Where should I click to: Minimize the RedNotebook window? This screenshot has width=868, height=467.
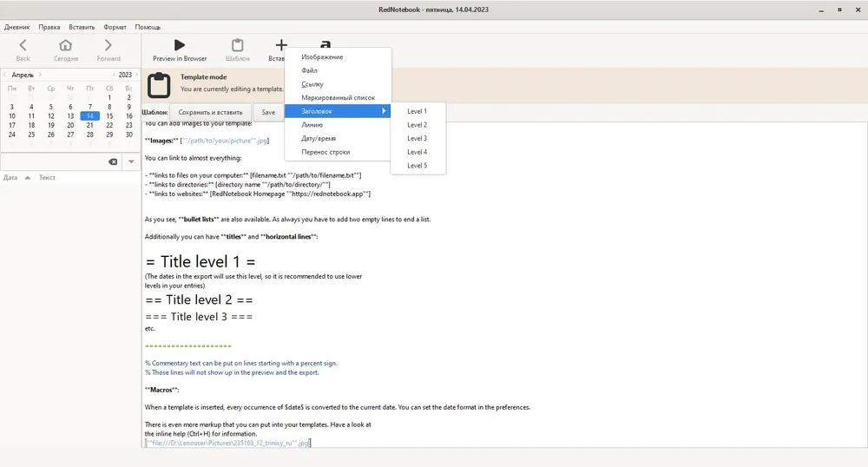click(821, 10)
